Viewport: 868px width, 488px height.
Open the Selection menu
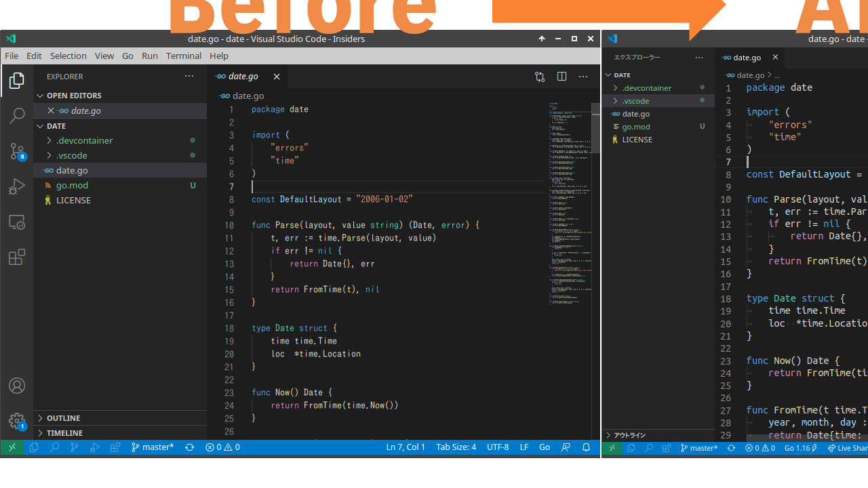coord(68,56)
